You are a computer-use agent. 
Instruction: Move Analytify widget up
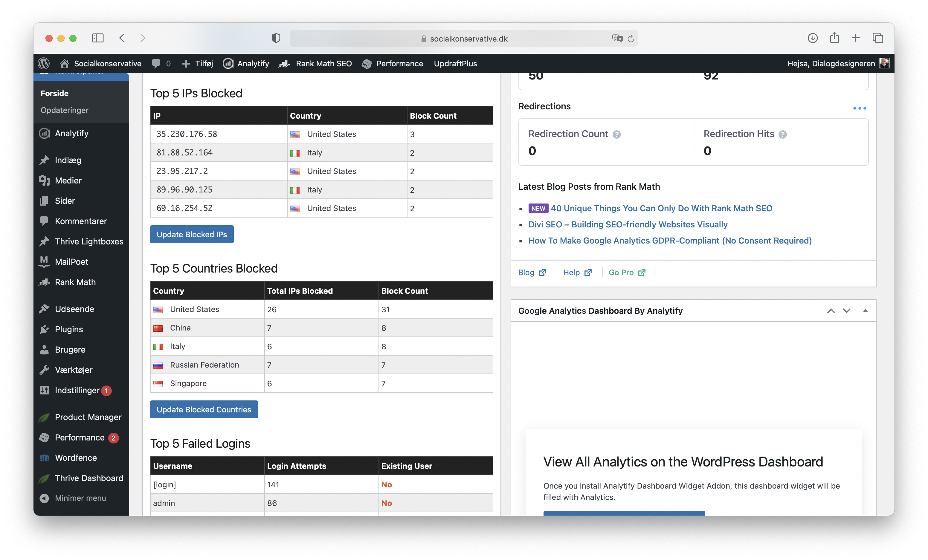tap(831, 310)
